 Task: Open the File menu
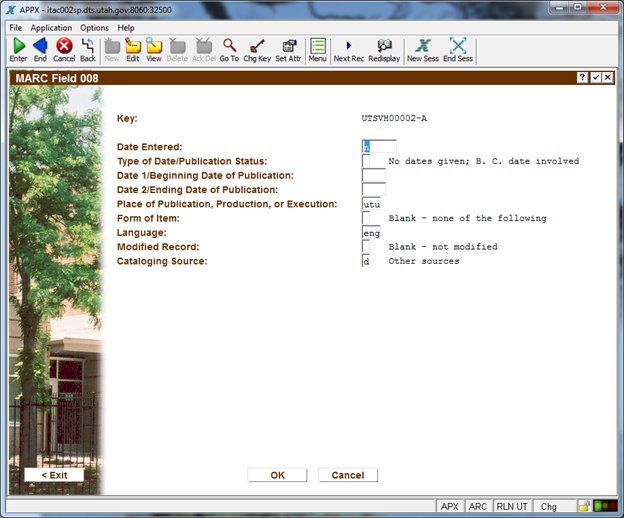tap(15, 27)
